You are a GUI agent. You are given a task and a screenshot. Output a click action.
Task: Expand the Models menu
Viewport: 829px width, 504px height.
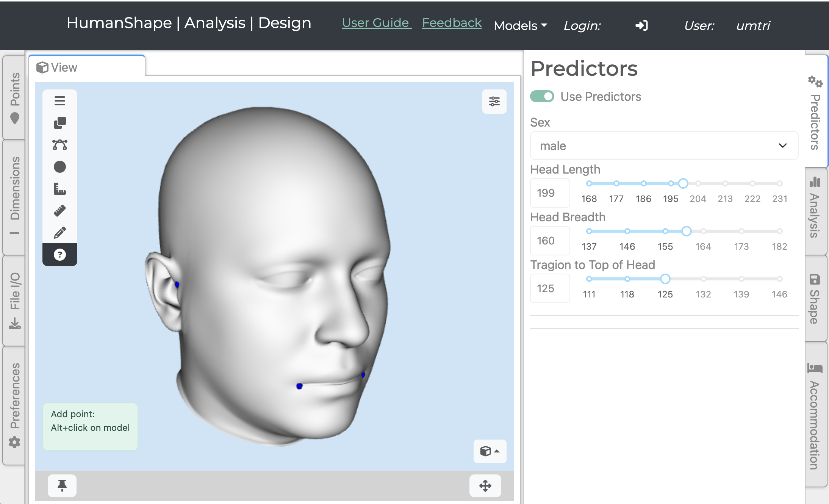[520, 26]
